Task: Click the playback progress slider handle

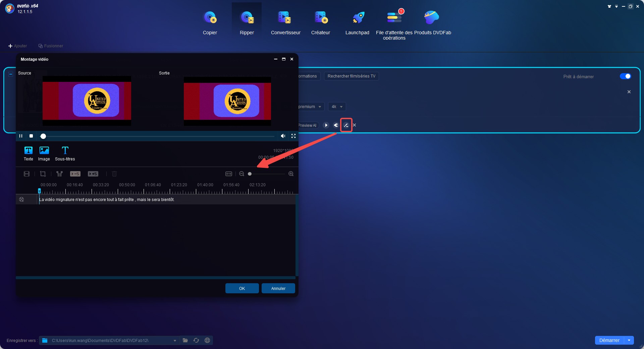Action: [x=43, y=136]
